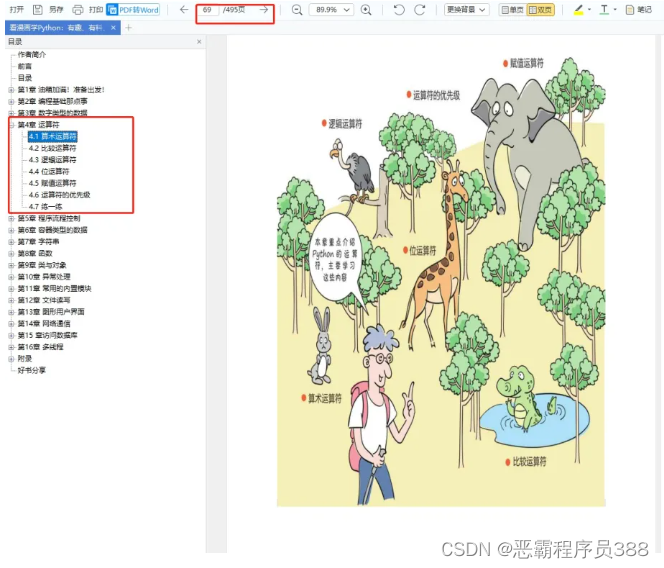Switch to 单页 single page view
Screen dimensions: 664x568
pos(512,9)
